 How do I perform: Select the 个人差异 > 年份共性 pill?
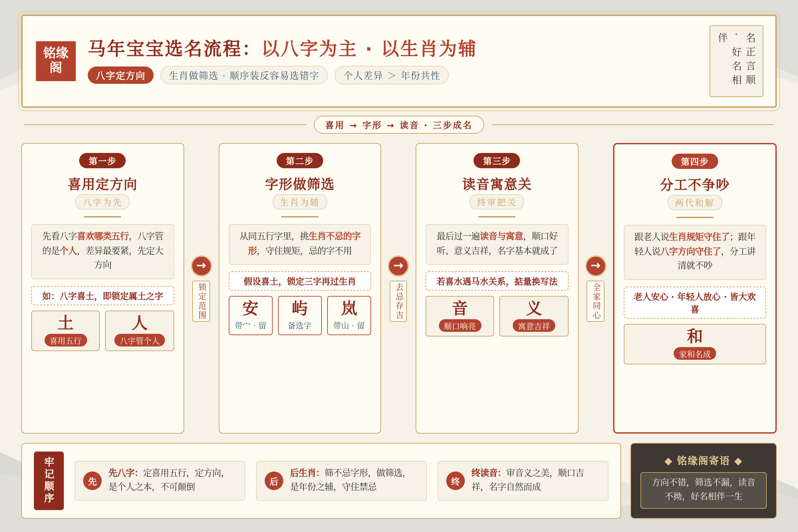tap(392, 75)
